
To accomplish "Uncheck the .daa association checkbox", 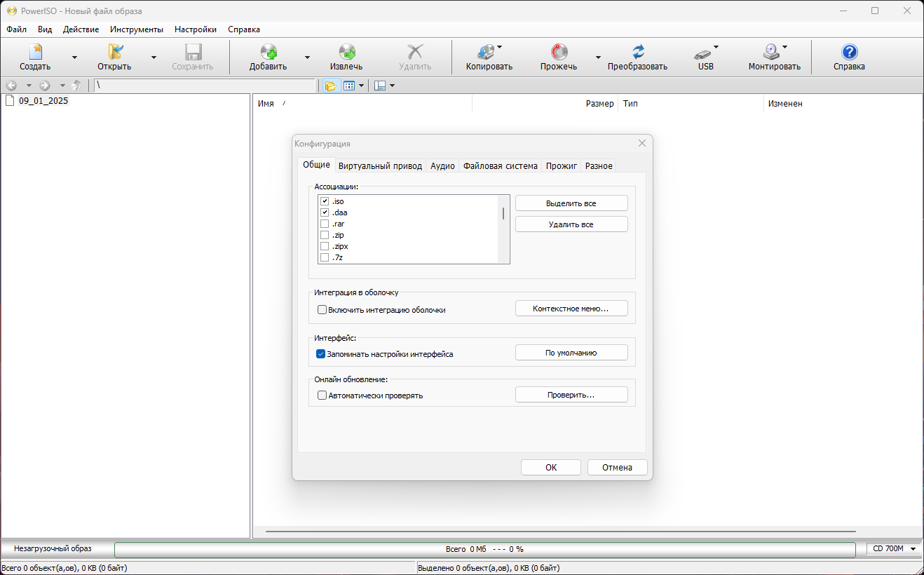I will (325, 212).
